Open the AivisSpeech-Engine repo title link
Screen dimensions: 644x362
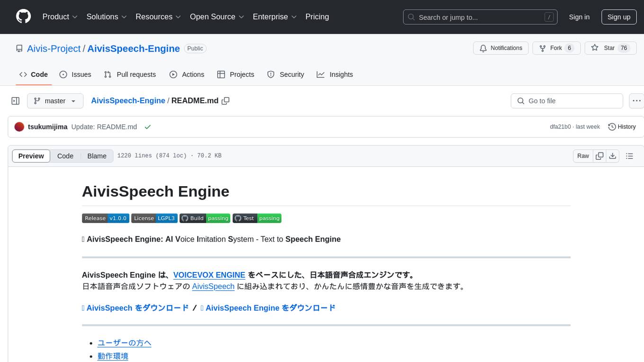click(134, 48)
